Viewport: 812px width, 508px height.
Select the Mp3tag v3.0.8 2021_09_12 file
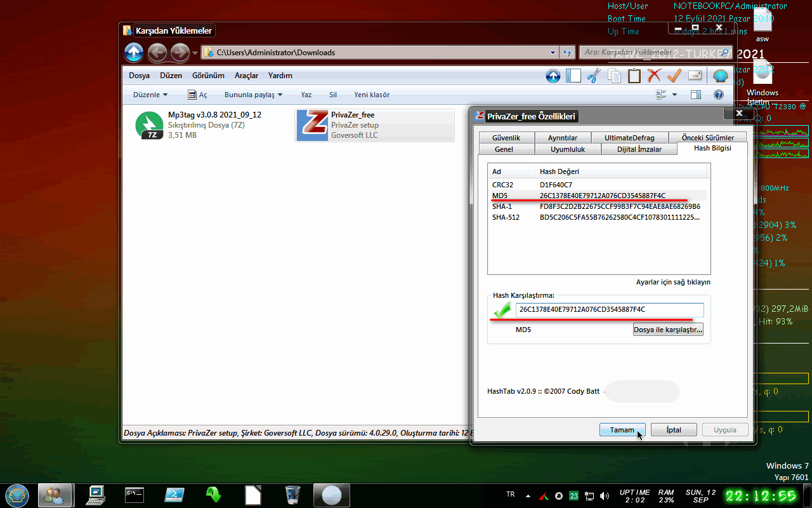point(211,125)
